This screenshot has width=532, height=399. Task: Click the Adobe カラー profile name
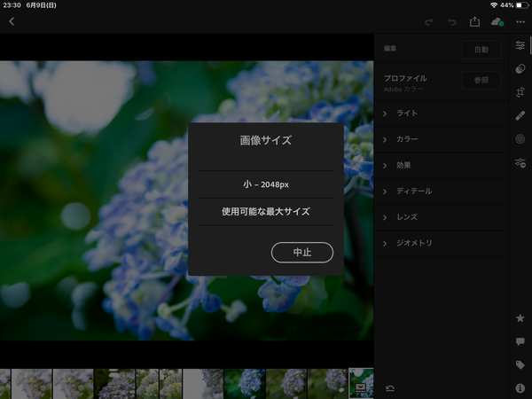403,90
